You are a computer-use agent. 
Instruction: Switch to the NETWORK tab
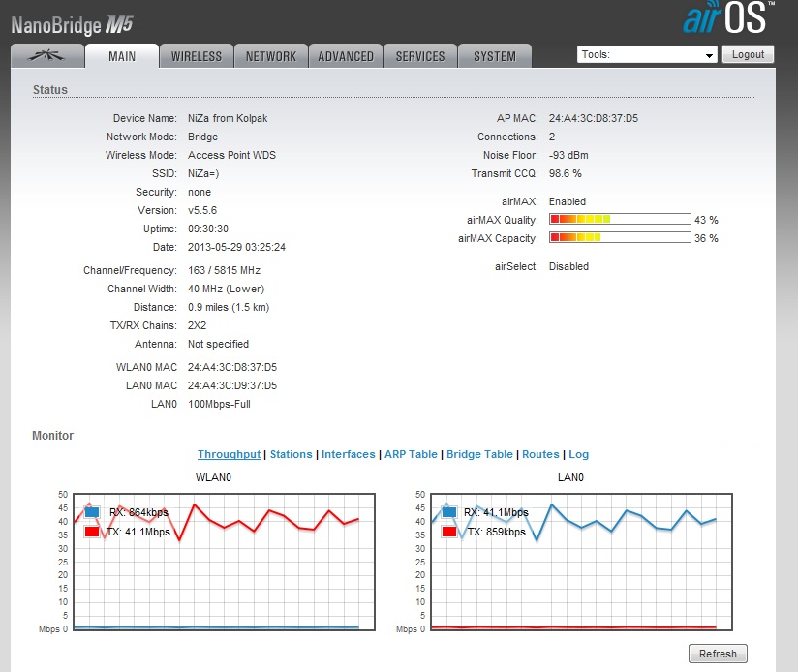[271, 56]
